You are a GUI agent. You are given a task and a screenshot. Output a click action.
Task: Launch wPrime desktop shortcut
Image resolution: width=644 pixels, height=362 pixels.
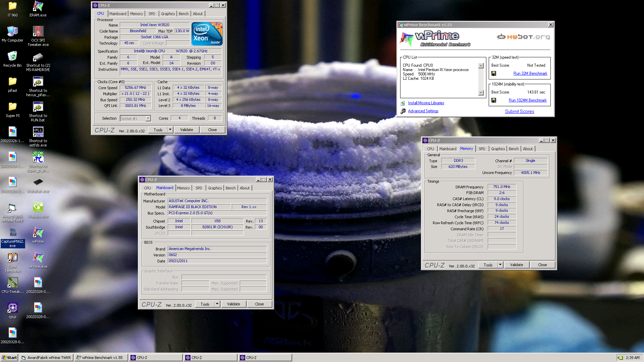[x=38, y=232]
